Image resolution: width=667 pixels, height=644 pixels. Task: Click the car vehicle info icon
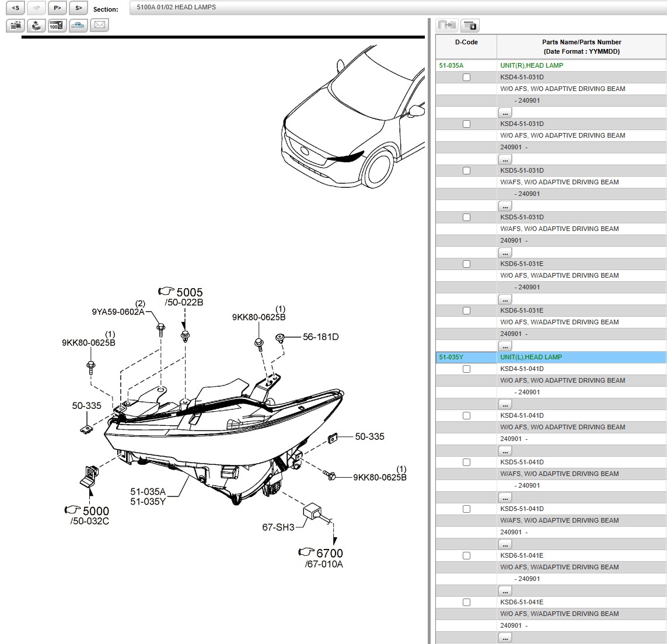pos(78,26)
